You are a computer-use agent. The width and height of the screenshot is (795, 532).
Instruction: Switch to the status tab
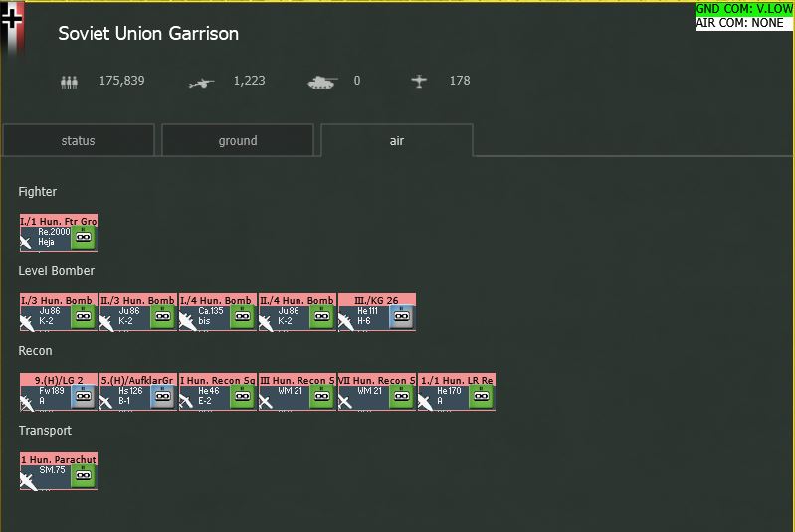point(78,140)
